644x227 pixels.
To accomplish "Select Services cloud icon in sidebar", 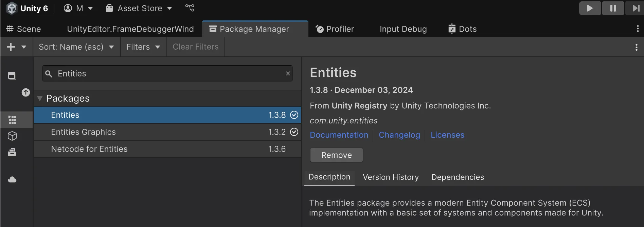I will point(12,179).
